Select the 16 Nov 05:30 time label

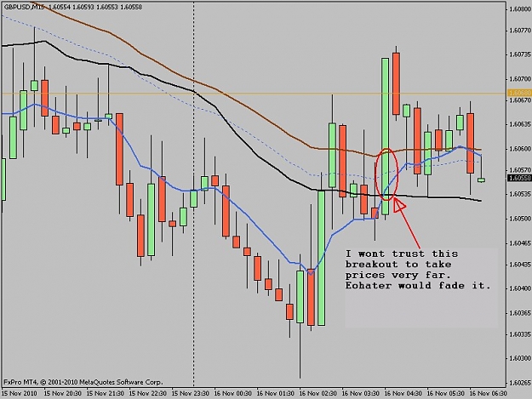click(445, 393)
